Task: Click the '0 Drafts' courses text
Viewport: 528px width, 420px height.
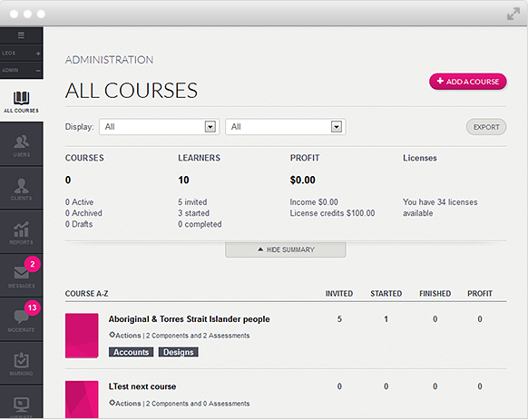Action: 79,224
